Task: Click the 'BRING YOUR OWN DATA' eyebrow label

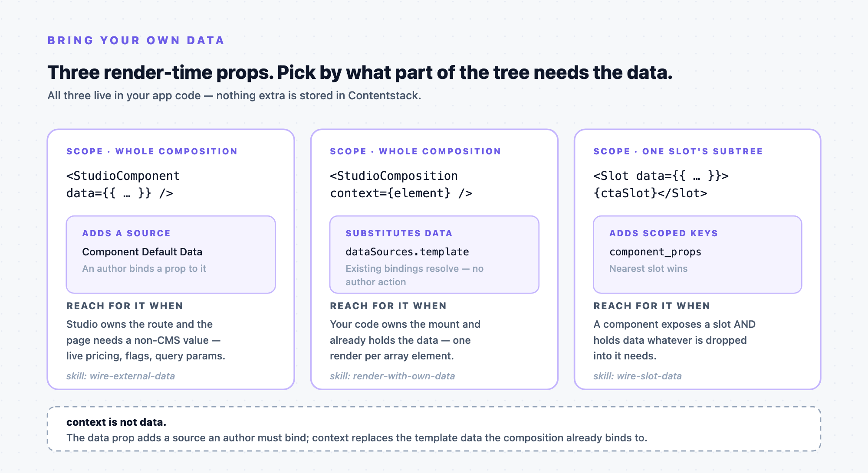Action: pos(136,40)
